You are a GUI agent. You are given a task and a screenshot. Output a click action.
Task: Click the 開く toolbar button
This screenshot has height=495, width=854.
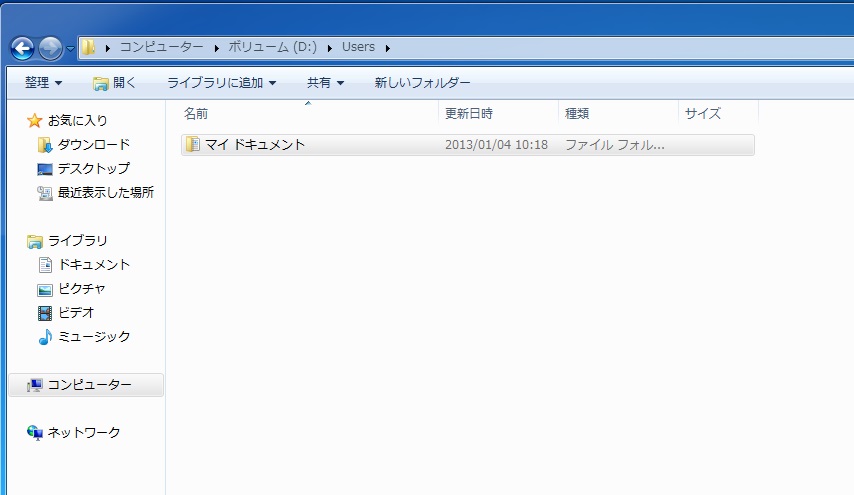[114, 83]
